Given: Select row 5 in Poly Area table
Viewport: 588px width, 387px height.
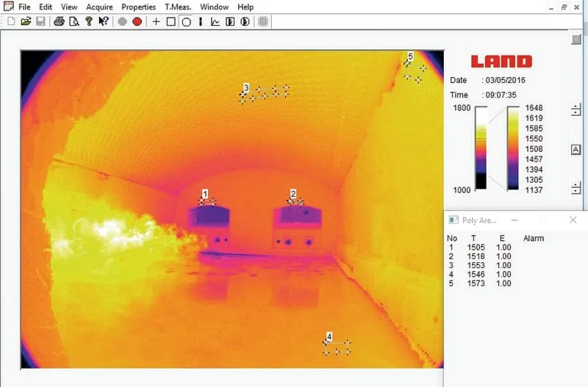Looking at the screenshot, I should pos(478,283).
